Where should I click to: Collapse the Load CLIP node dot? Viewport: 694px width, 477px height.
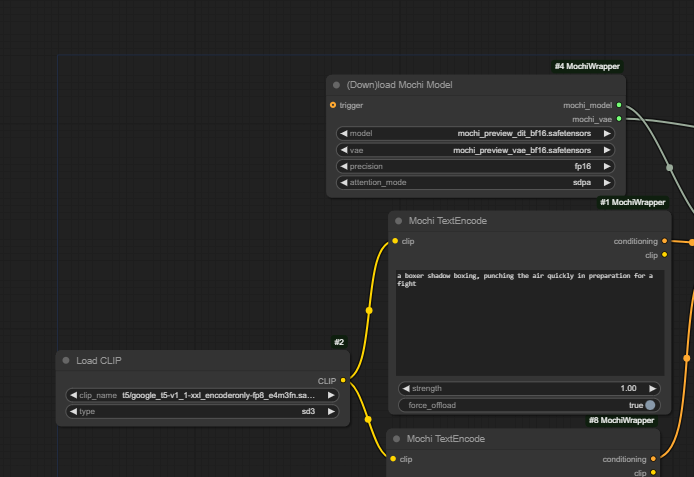pyautogui.click(x=66, y=360)
